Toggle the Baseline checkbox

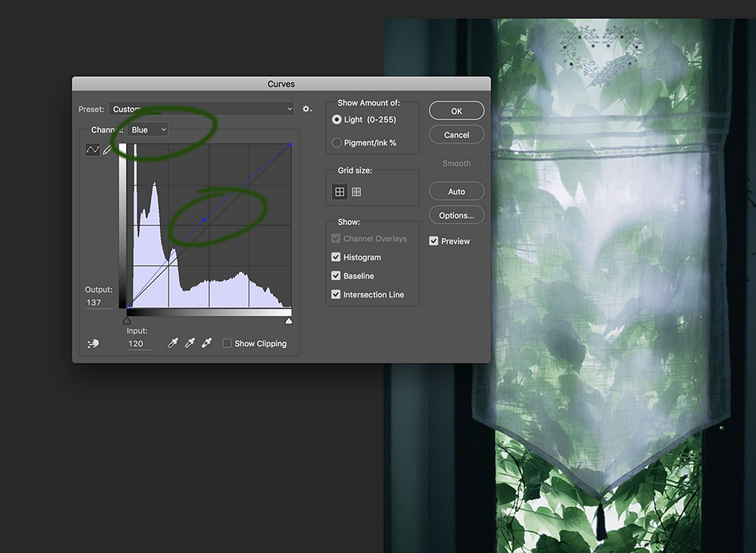(336, 276)
